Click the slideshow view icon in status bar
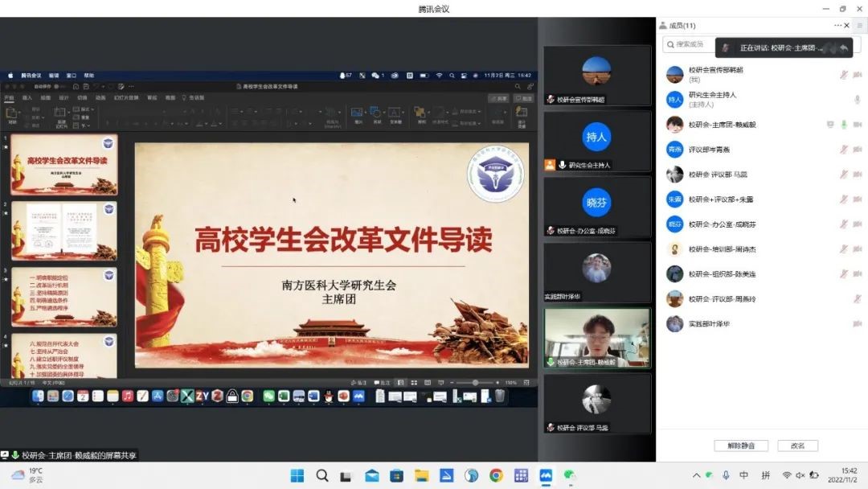Viewport: 868px width, 489px height. (x=440, y=383)
